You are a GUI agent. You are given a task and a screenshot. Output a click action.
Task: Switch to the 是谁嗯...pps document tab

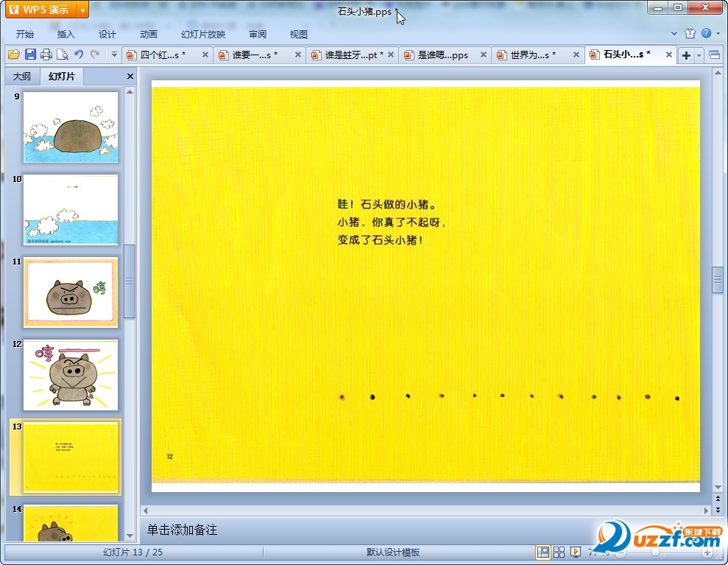pyautogui.click(x=440, y=55)
